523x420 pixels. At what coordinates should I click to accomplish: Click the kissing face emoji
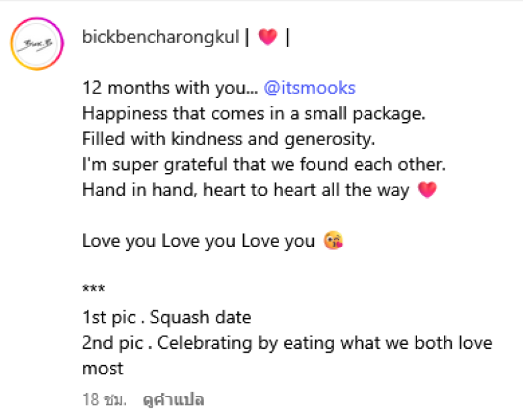pos(333,242)
